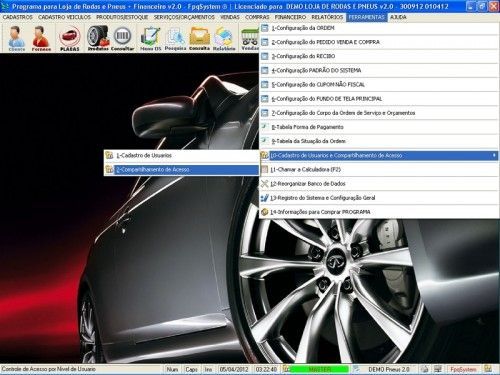Open the Produtos tire icon
This screenshot has height=375, width=500.
98,38
